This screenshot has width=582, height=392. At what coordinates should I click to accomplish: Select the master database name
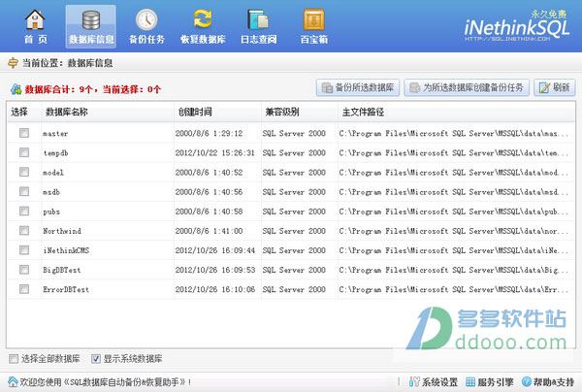pos(55,133)
